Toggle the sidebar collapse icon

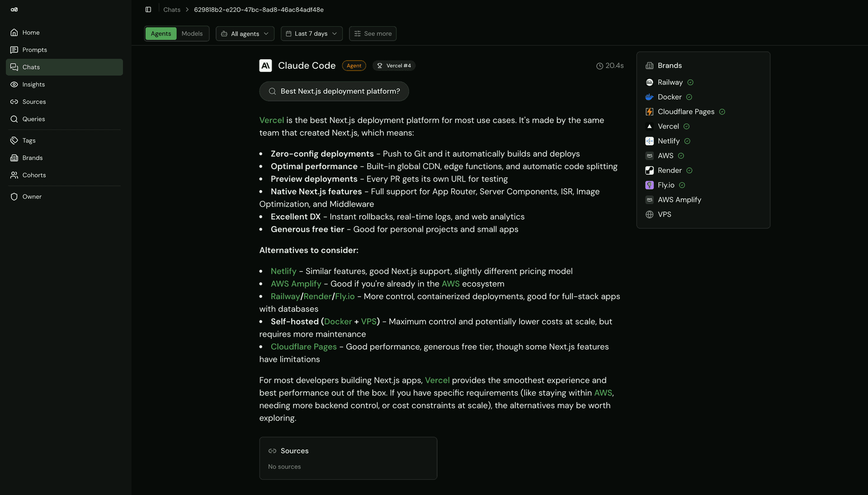pyautogui.click(x=148, y=10)
